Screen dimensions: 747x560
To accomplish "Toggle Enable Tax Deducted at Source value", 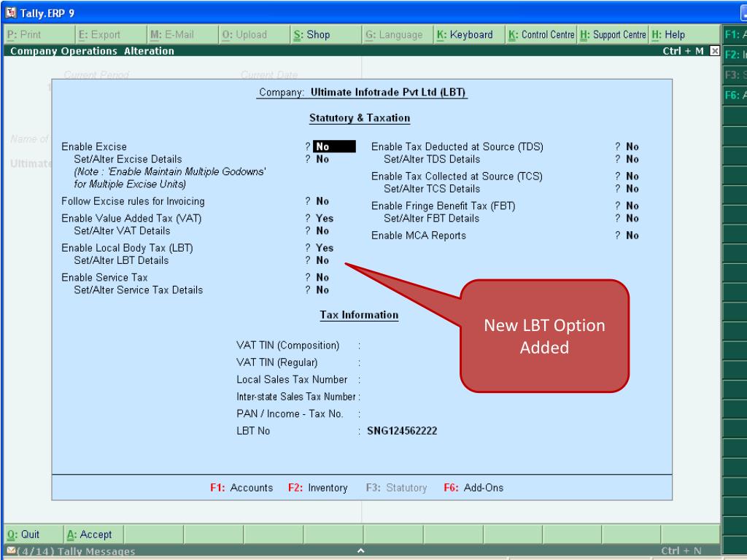I will pos(632,147).
